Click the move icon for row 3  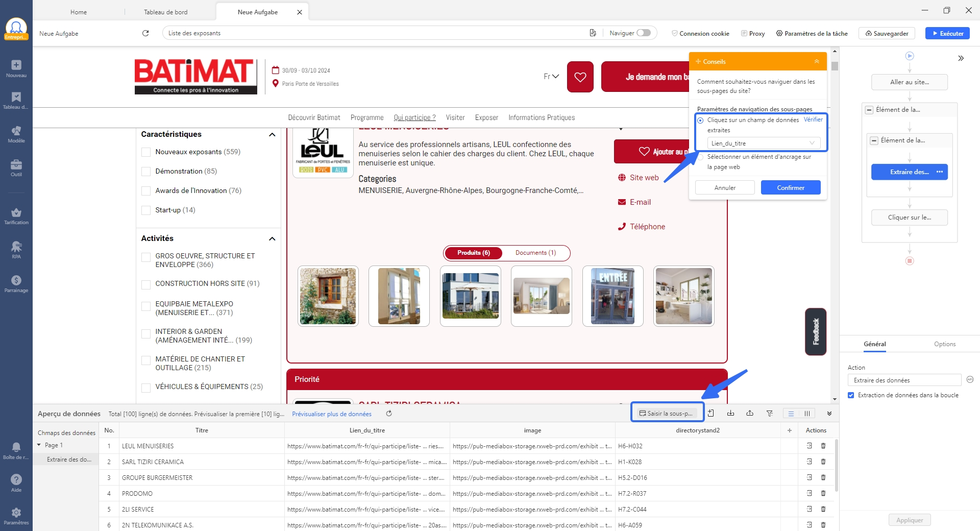(x=810, y=477)
